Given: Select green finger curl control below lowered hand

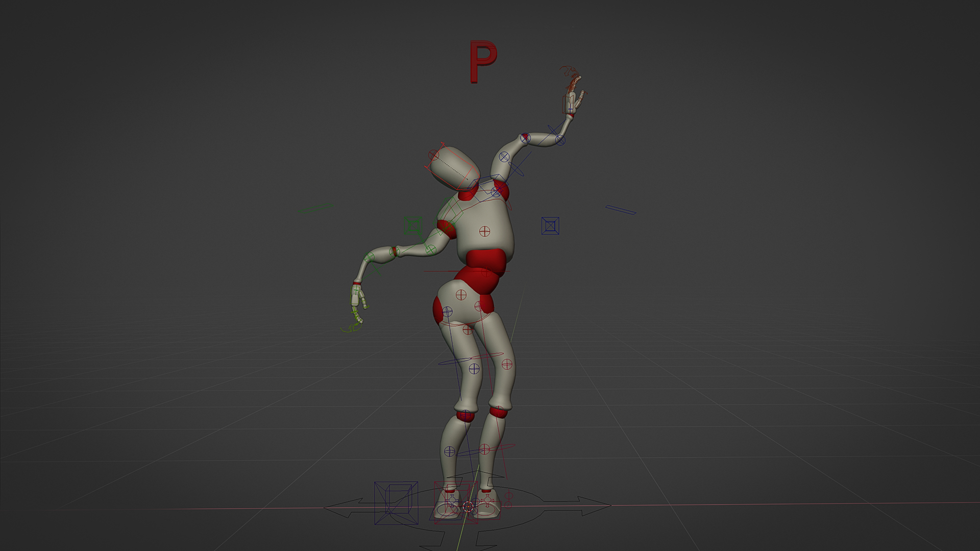Looking at the screenshot, I should pos(352,328).
